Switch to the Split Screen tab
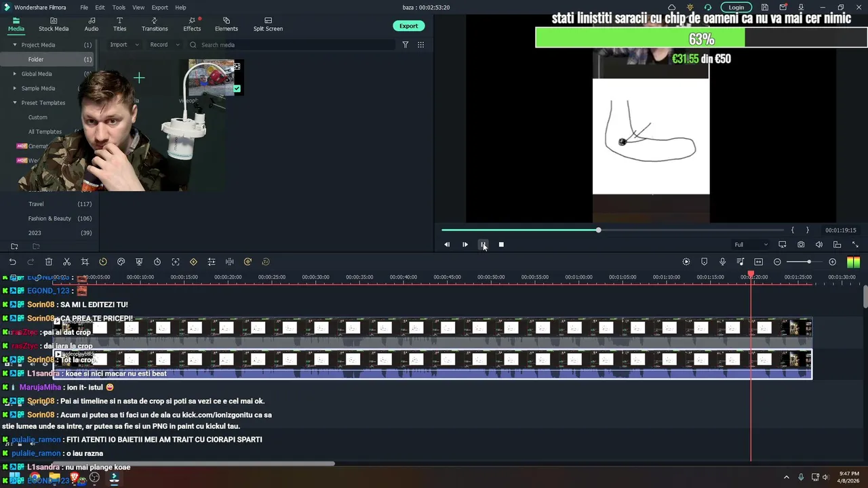Viewport: 868px width, 488px height. tap(268, 24)
